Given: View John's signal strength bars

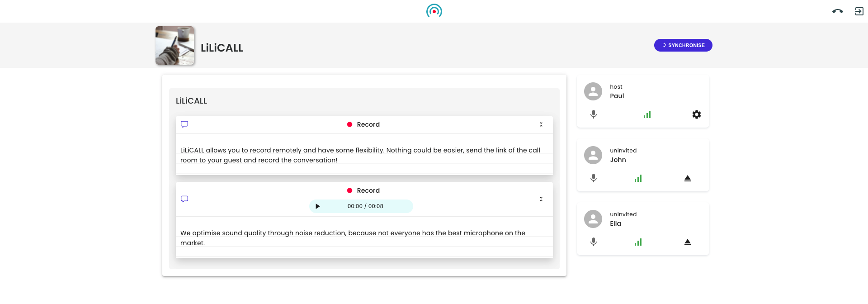Looking at the screenshot, I should click(x=638, y=178).
